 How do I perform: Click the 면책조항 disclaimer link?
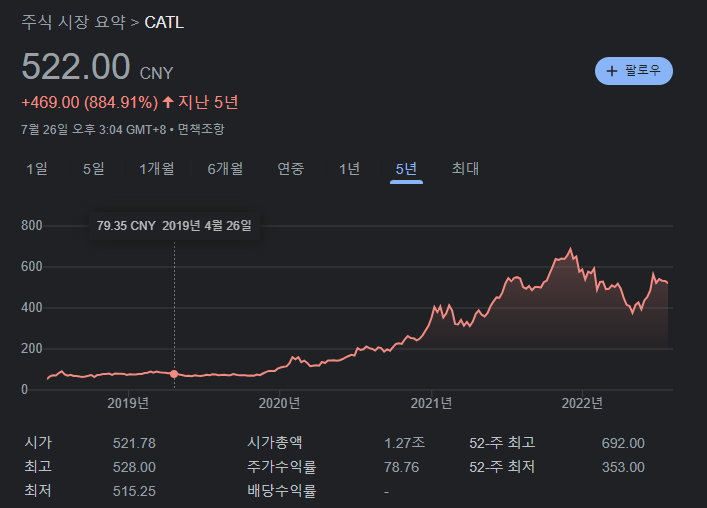click(x=201, y=129)
